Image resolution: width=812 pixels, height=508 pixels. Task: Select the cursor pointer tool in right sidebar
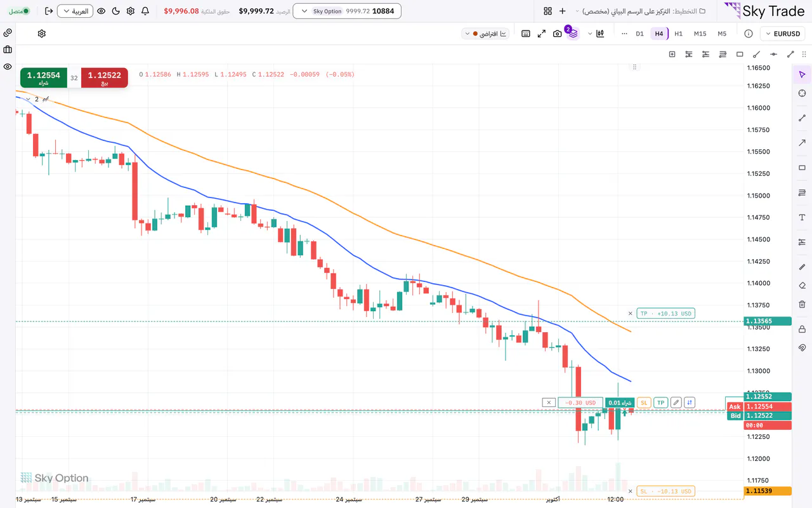point(802,75)
